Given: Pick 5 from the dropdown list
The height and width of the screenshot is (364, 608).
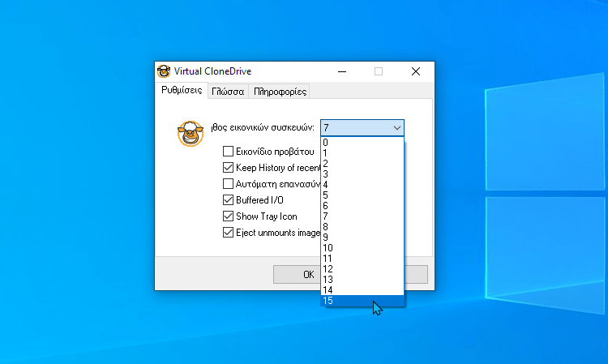Looking at the screenshot, I should (362, 195).
